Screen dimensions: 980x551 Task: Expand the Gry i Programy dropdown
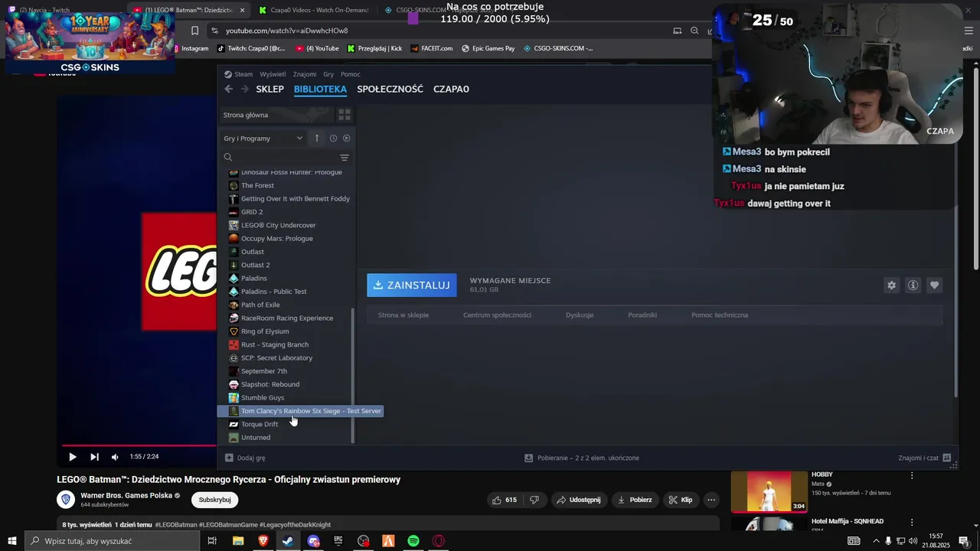(263, 139)
